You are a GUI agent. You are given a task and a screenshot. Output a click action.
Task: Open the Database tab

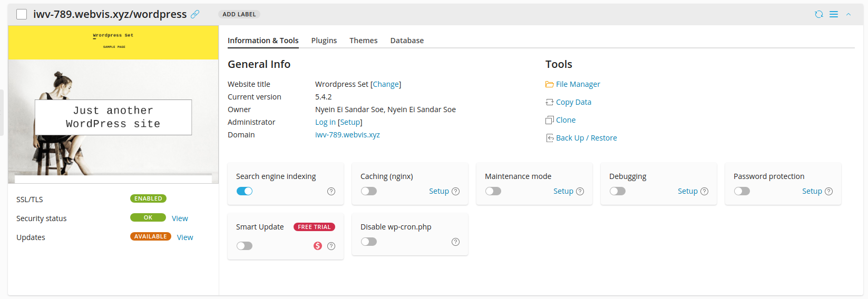pyautogui.click(x=407, y=41)
